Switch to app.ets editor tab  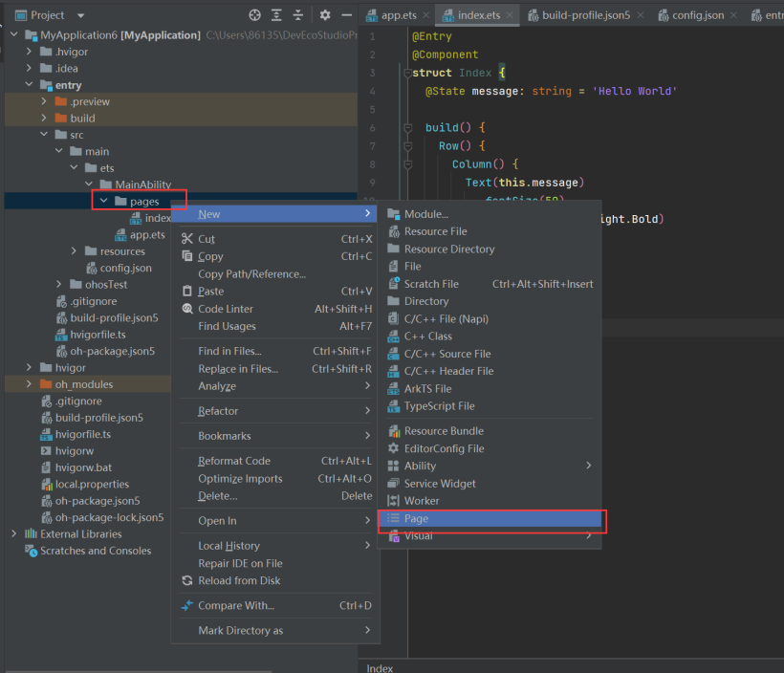[399, 15]
